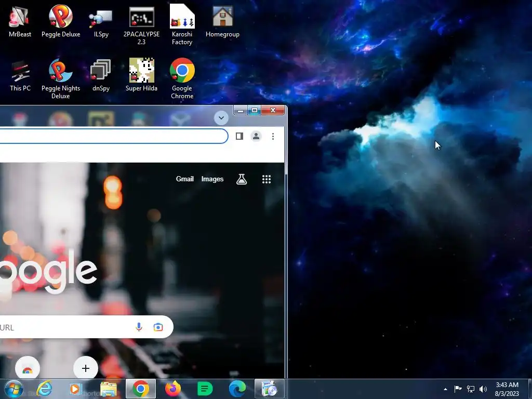Open Chrome's three-dot menu
The width and height of the screenshot is (532, 399).
(273, 137)
